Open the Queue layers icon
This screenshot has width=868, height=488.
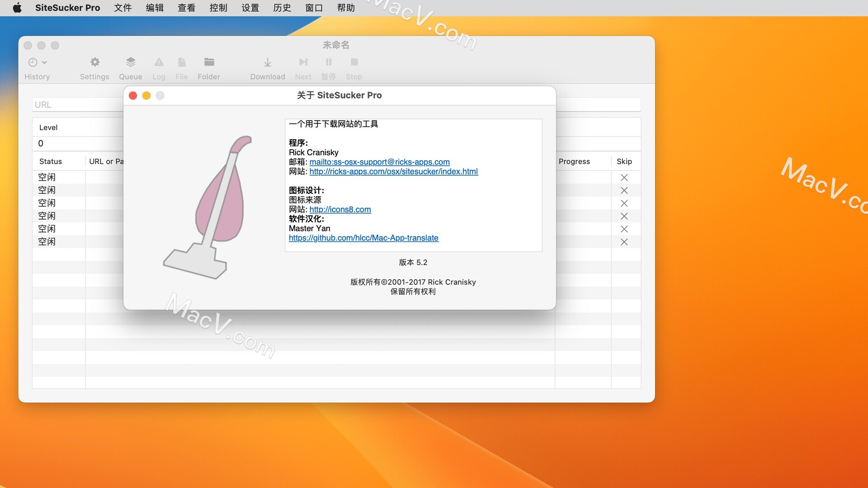click(131, 62)
